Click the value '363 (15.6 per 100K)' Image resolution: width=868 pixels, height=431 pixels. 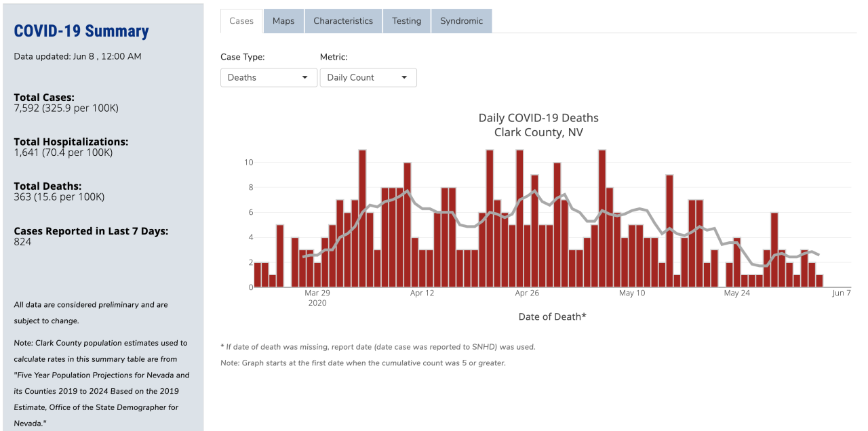pos(59,197)
